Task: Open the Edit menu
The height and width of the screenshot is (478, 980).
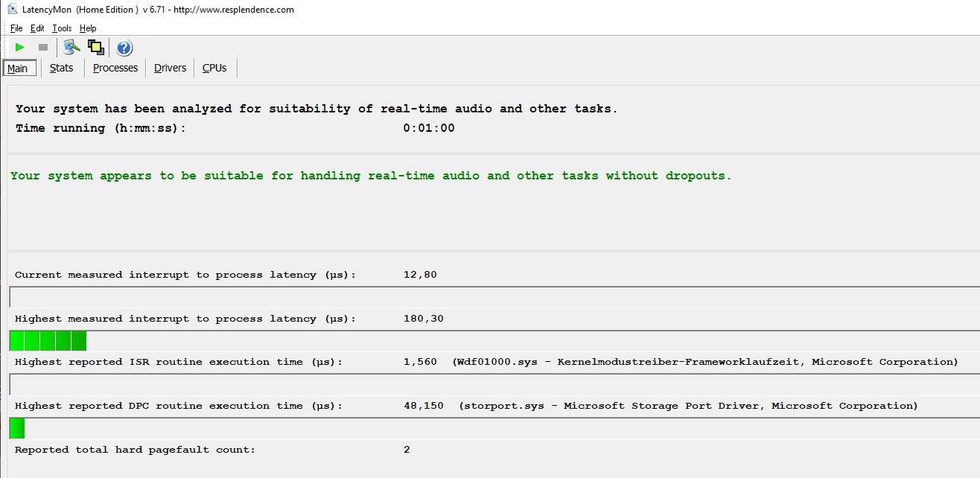Action: click(x=37, y=28)
